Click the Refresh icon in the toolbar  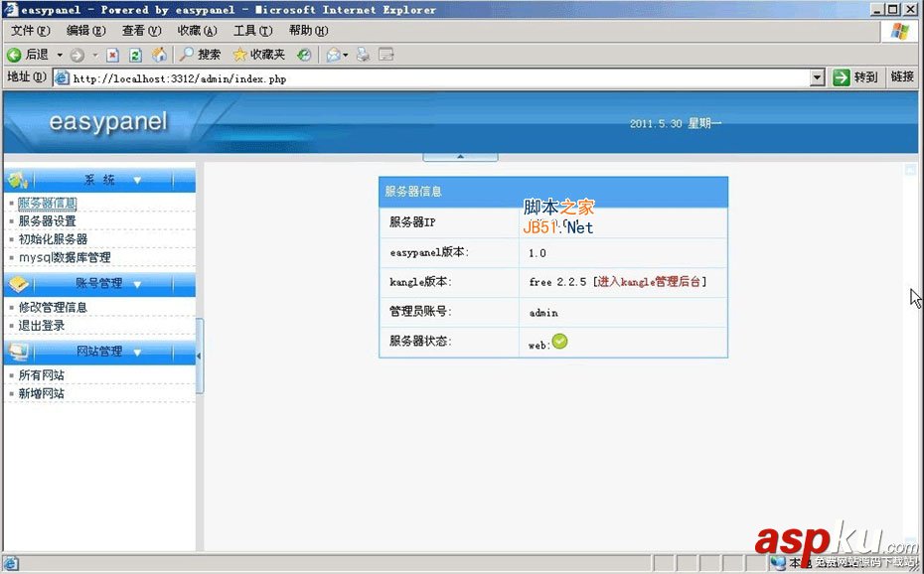pyautogui.click(x=134, y=55)
